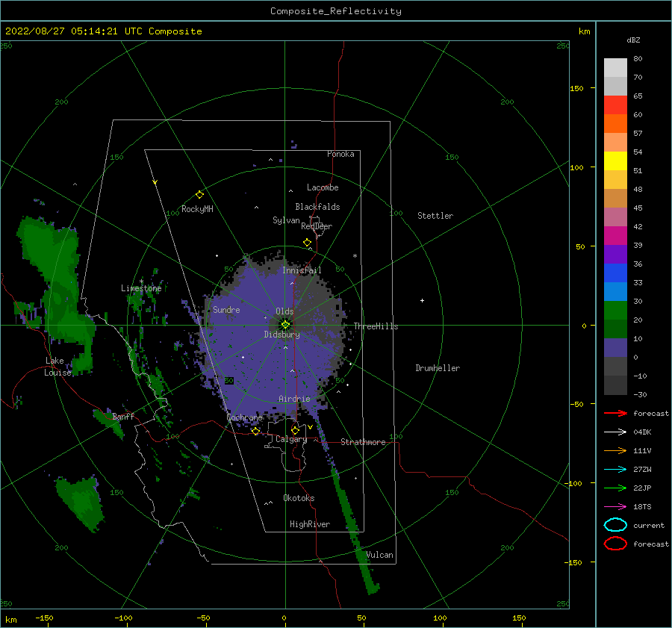Click the red forecast arrow in legend
Screen dimensions: 672x628
coord(615,413)
